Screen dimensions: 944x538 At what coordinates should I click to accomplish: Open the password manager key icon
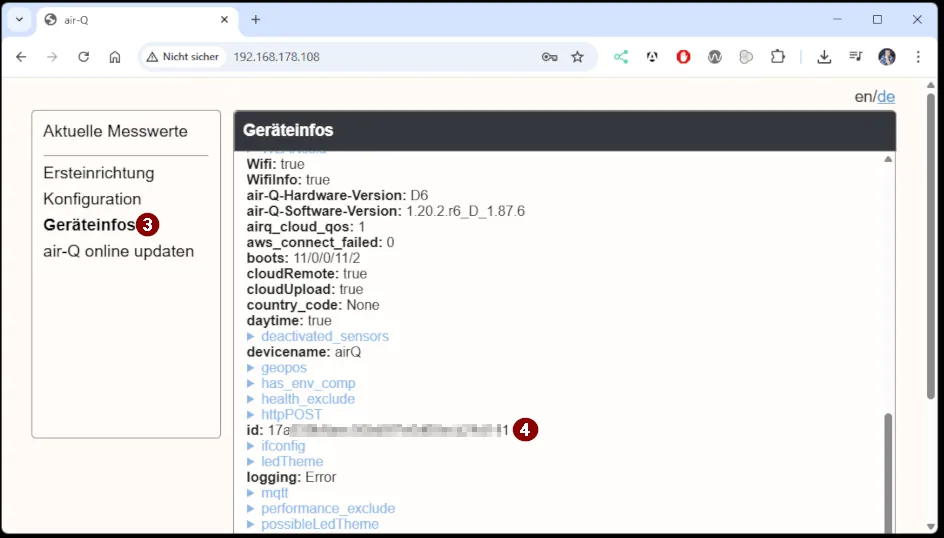pyautogui.click(x=549, y=57)
